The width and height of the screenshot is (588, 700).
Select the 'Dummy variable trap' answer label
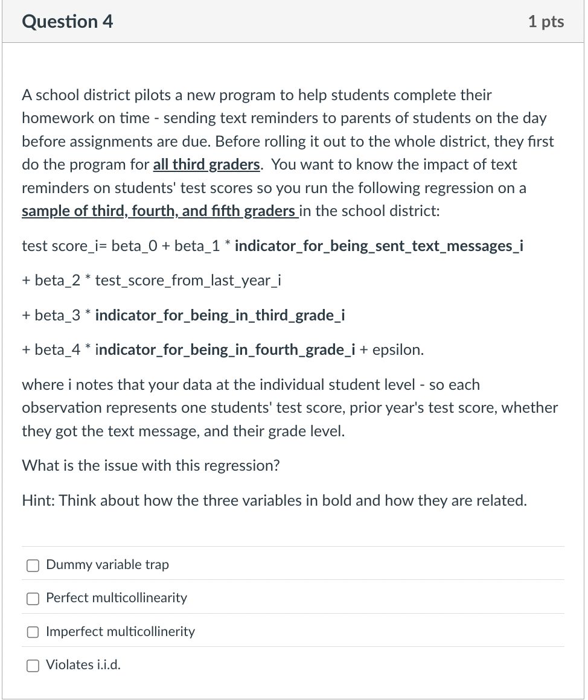(x=107, y=565)
